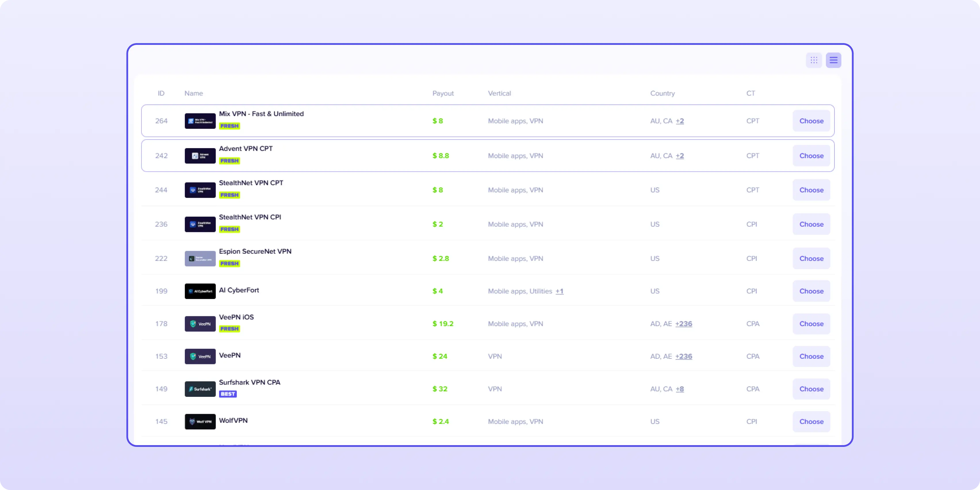
Task: Click the BEST badge on Surfshark VPN CPA
Action: [228, 394]
